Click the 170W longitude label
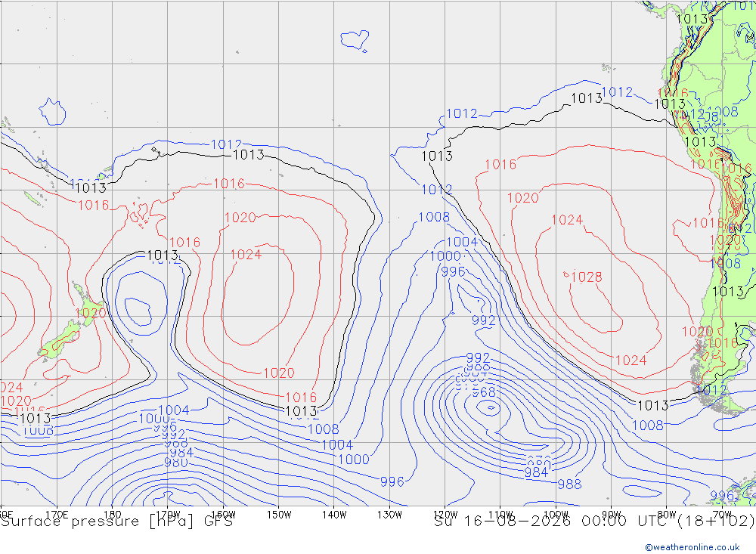 [x=168, y=515]
